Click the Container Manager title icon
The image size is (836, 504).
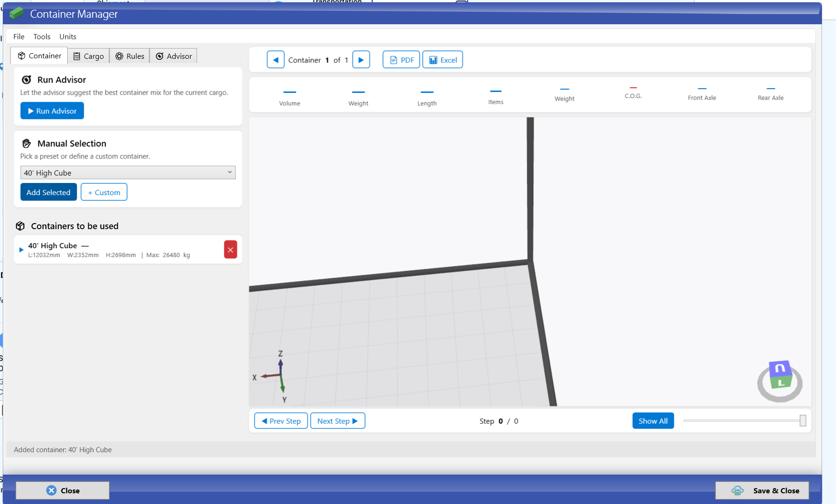(16, 14)
